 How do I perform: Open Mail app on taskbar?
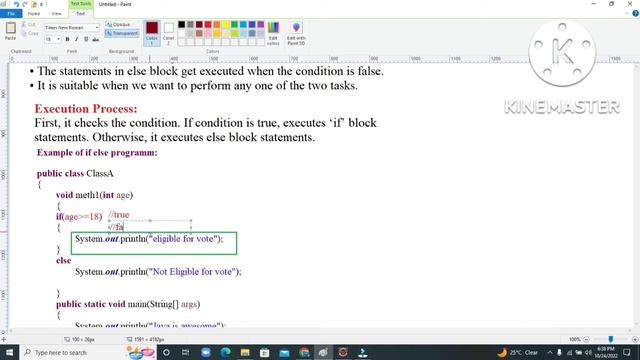tap(284, 352)
